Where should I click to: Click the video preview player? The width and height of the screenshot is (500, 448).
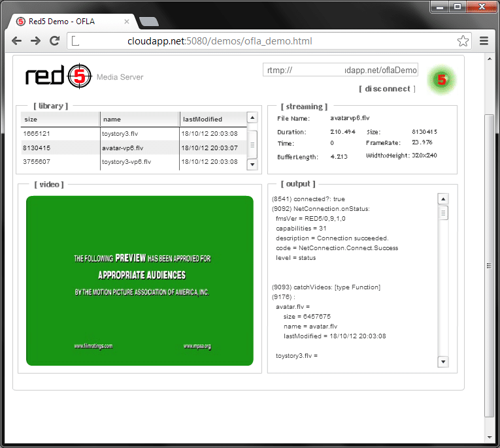(x=139, y=280)
